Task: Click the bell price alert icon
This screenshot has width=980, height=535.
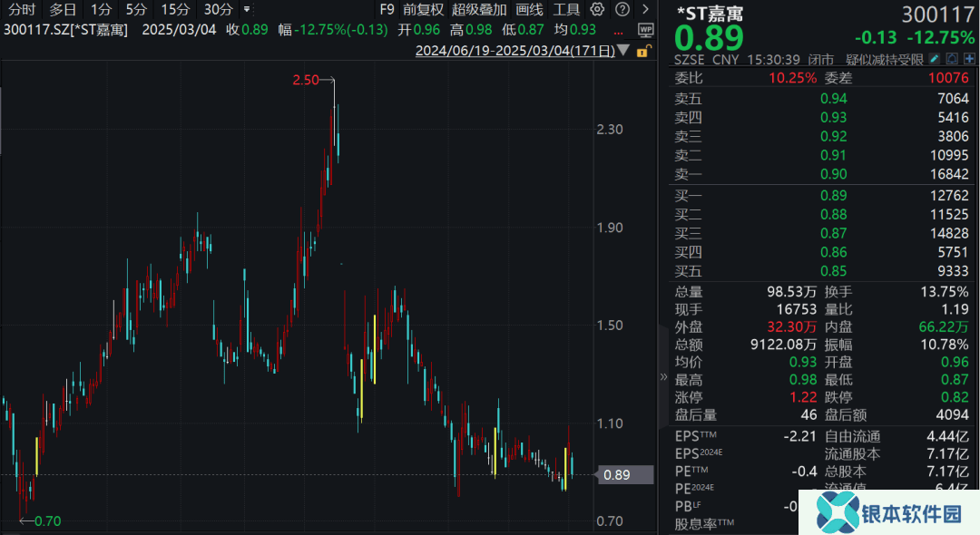Action: 952,59
